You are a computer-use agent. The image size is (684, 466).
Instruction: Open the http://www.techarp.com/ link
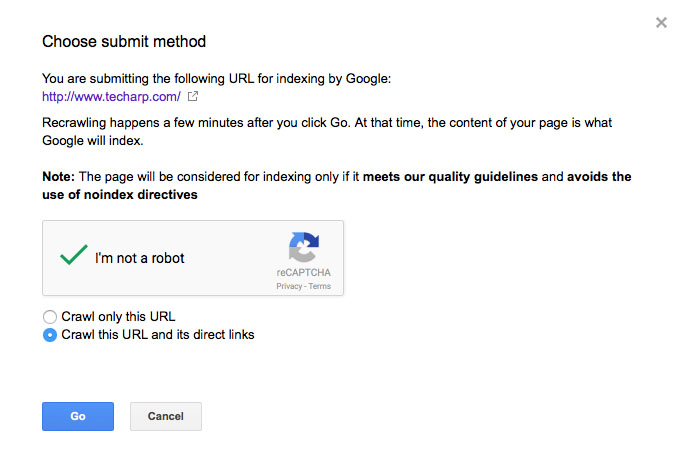click(111, 97)
